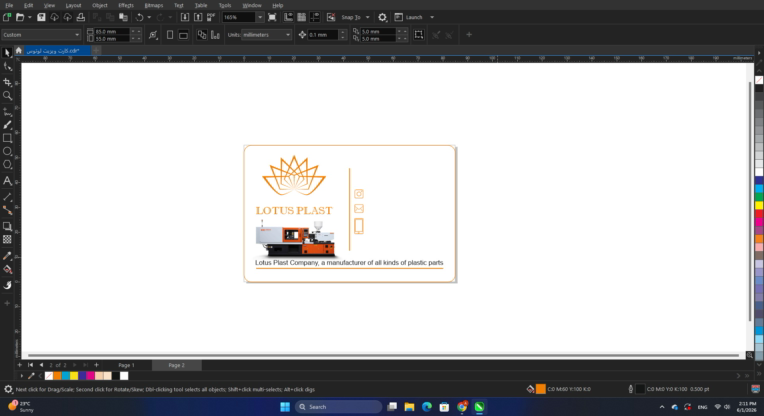Click the Windows Start button
Viewport: 764px width, 416px height.
(285, 407)
